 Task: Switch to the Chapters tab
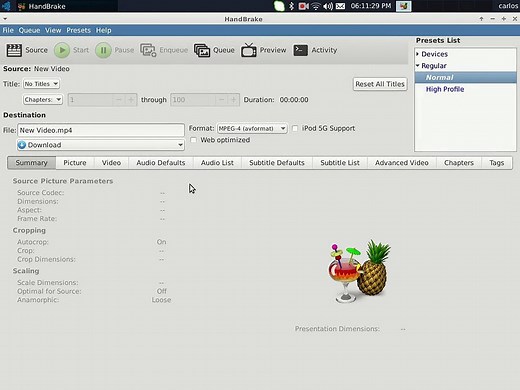[459, 163]
